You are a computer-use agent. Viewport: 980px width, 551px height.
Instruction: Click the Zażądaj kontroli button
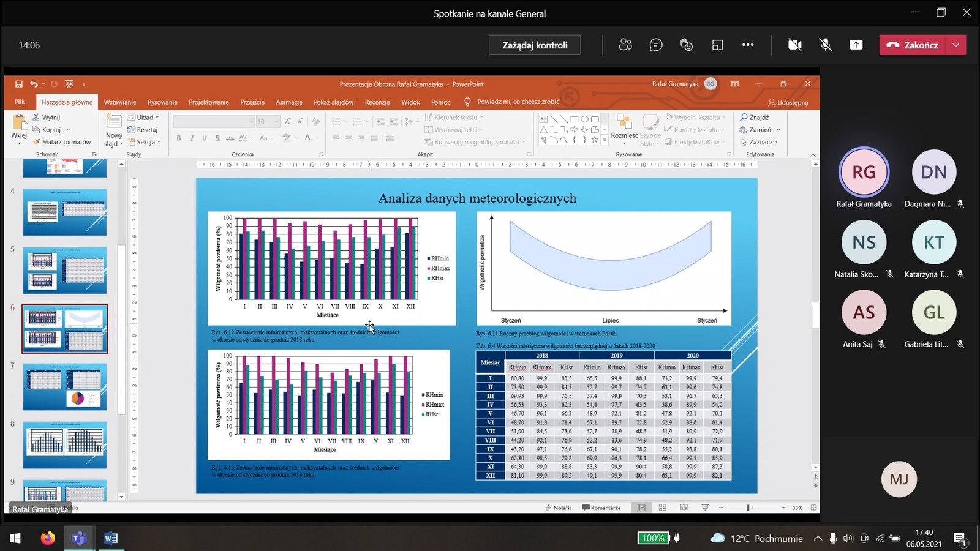click(x=535, y=45)
